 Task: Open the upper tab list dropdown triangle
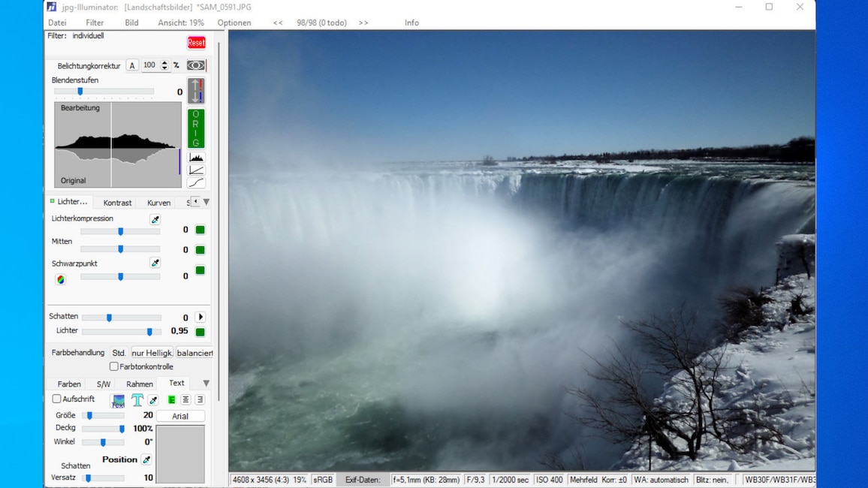pyautogui.click(x=206, y=202)
